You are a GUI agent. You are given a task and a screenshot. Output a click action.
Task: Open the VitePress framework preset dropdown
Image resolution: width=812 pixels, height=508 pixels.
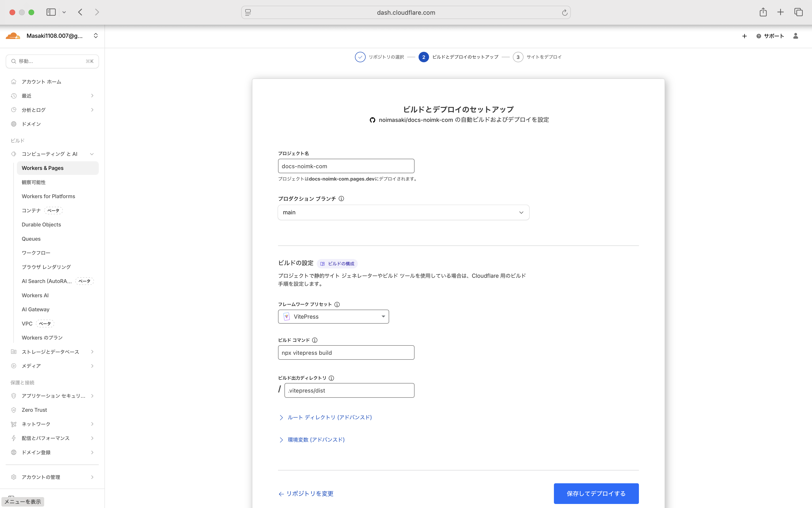coord(333,316)
